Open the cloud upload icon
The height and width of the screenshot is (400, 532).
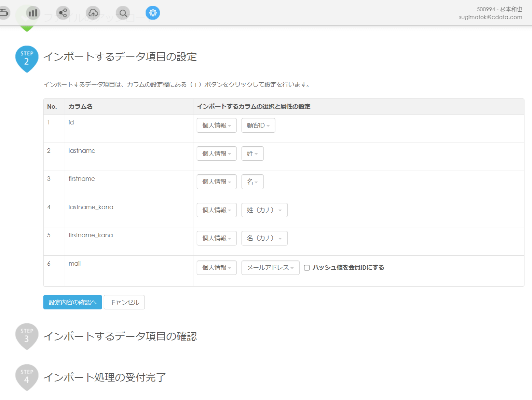point(93,13)
